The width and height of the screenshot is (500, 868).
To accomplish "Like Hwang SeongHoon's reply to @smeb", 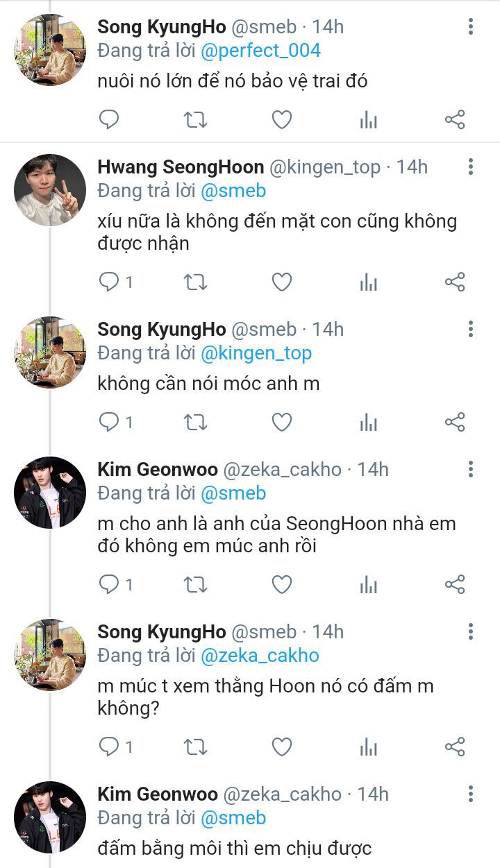I will pos(281,282).
